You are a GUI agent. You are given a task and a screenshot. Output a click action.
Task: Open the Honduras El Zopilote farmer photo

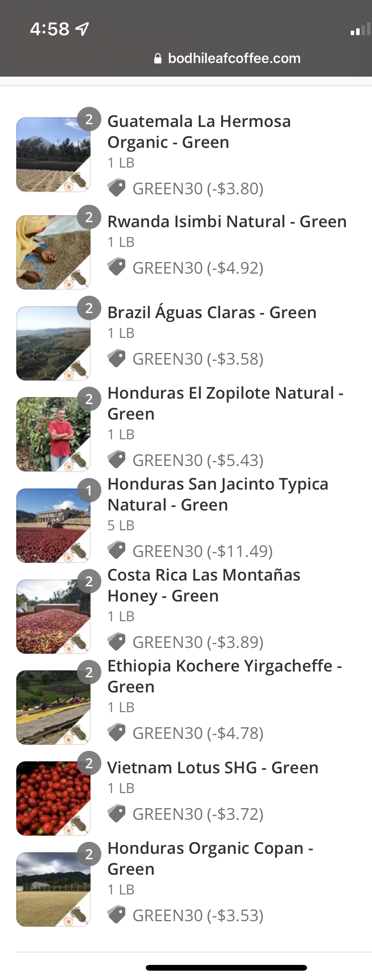(53, 434)
